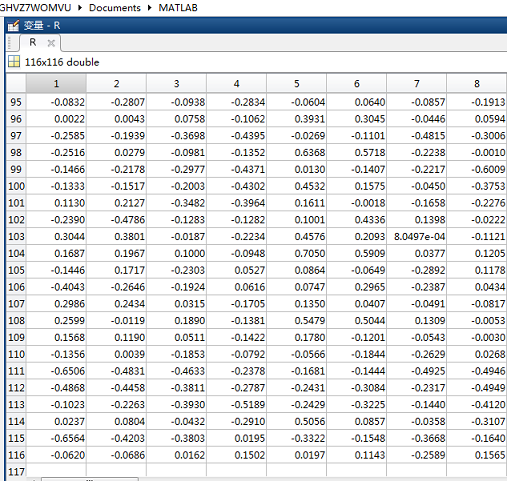Viewport: 507px width, 481px height.
Task: Click the matrix grid icon beside 116x116 double
Action: 14,62
